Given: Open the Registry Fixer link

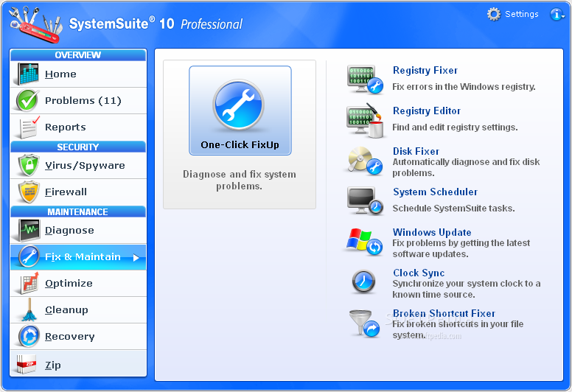Looking at the screenshot, I should point(425,71).
